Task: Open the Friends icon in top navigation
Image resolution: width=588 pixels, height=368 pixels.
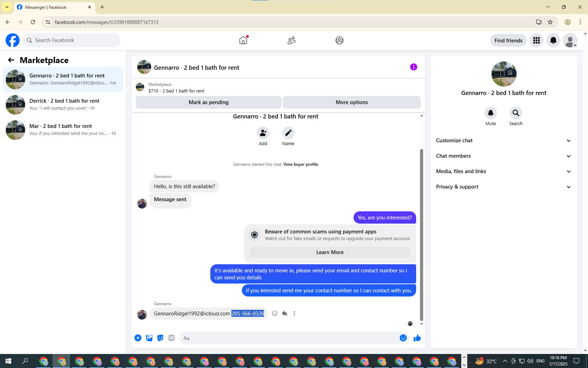Action: point(292,40)
